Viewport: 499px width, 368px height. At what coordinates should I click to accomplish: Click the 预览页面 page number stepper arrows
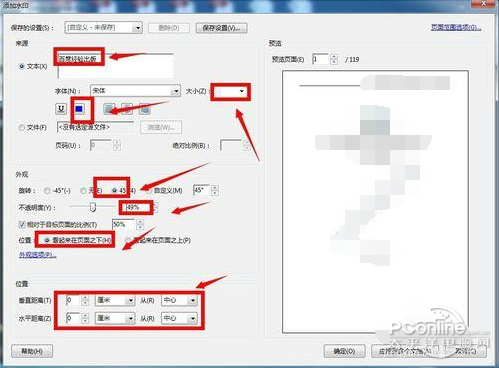(334, 59)
